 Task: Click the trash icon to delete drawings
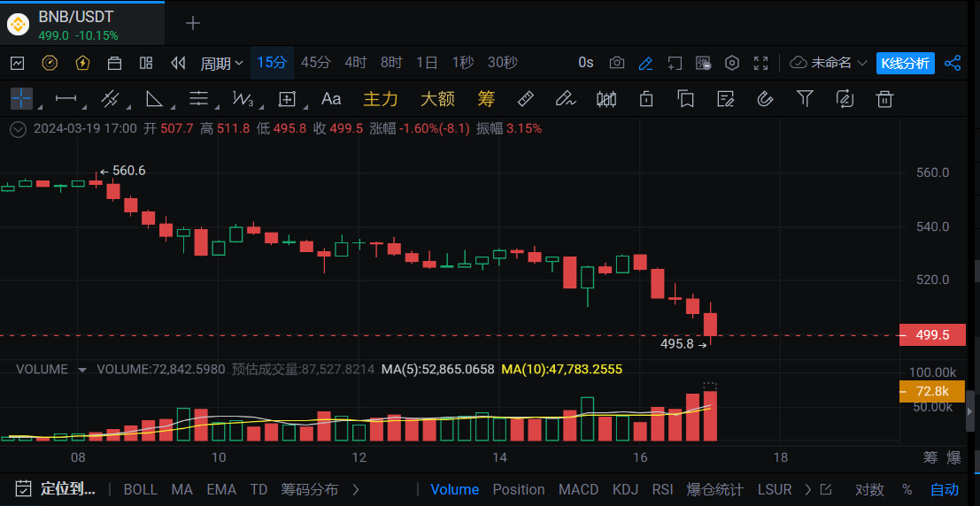(884, 98)
